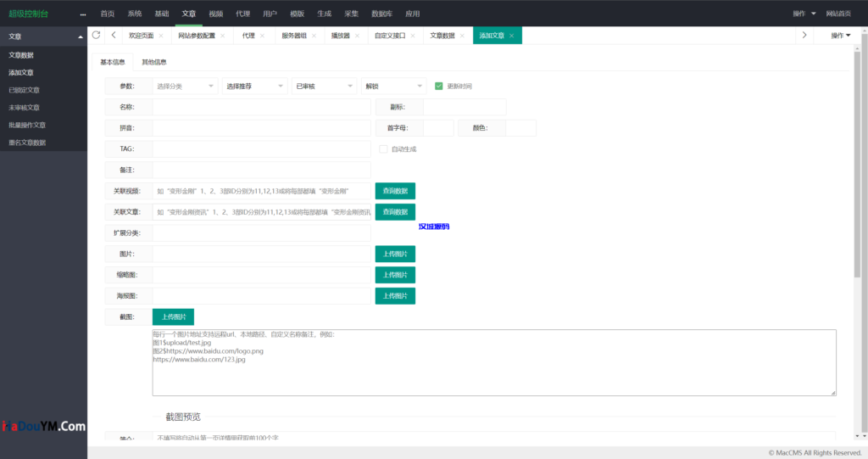Open 文章数据 in the left sidebar

pos(21,55)
